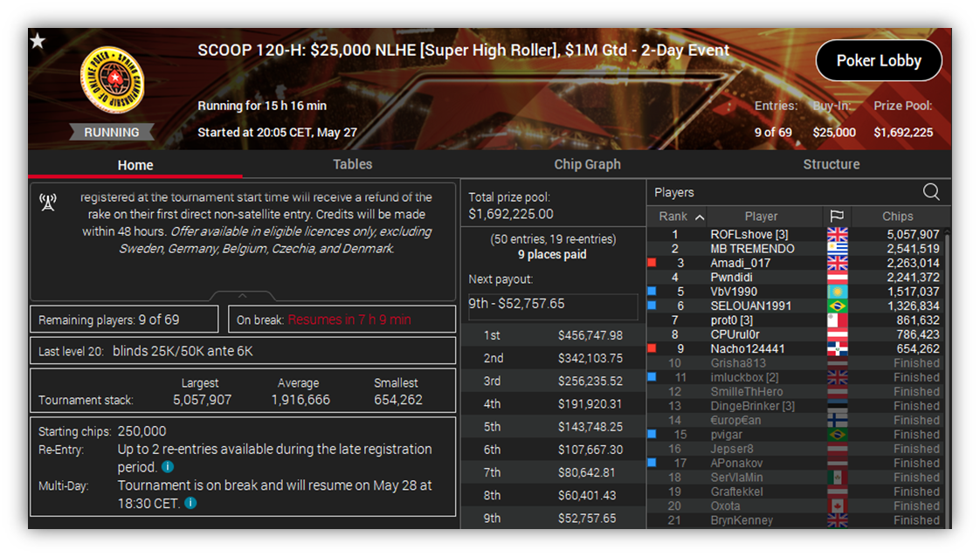Click the red marker beside Amadi_017
The image size is (980, 557).
point(652,263)
